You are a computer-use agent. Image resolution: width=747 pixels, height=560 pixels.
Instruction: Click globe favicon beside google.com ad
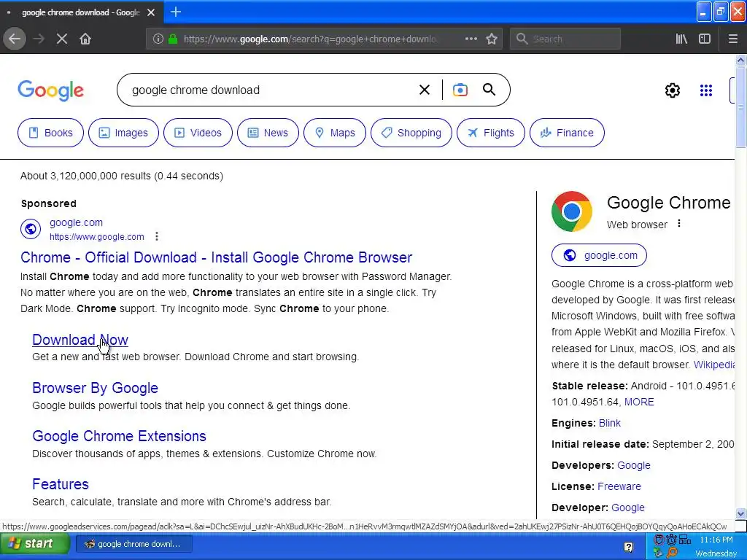tap(31, 229)
